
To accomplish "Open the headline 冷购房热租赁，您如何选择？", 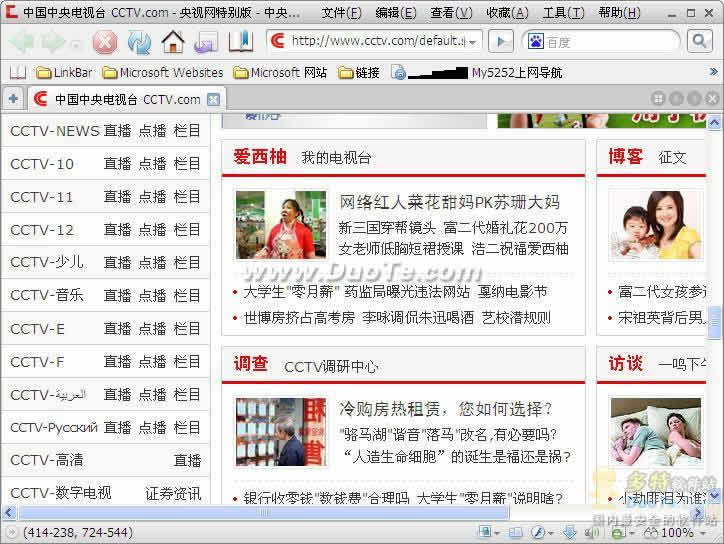I will (446, 408).
